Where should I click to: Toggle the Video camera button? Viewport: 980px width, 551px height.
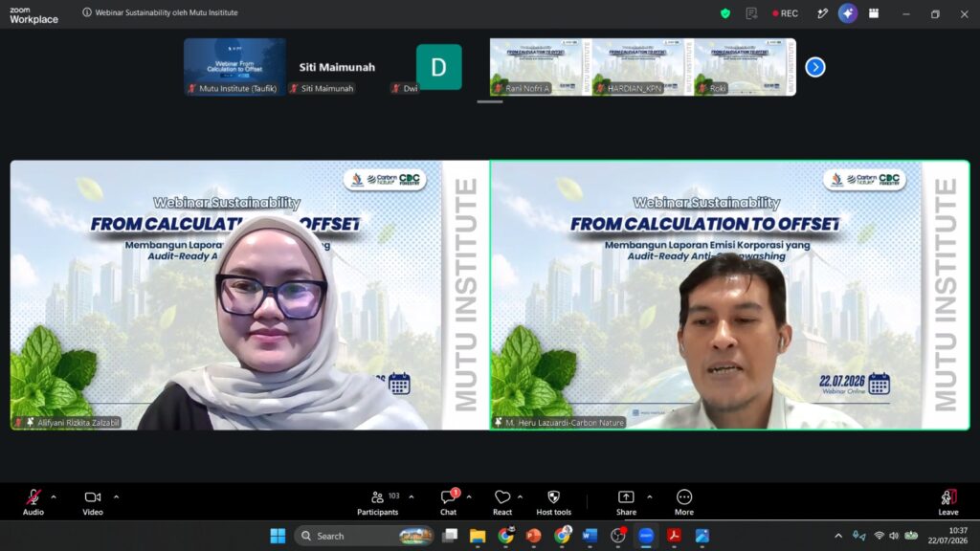click(x=93, y=502)
